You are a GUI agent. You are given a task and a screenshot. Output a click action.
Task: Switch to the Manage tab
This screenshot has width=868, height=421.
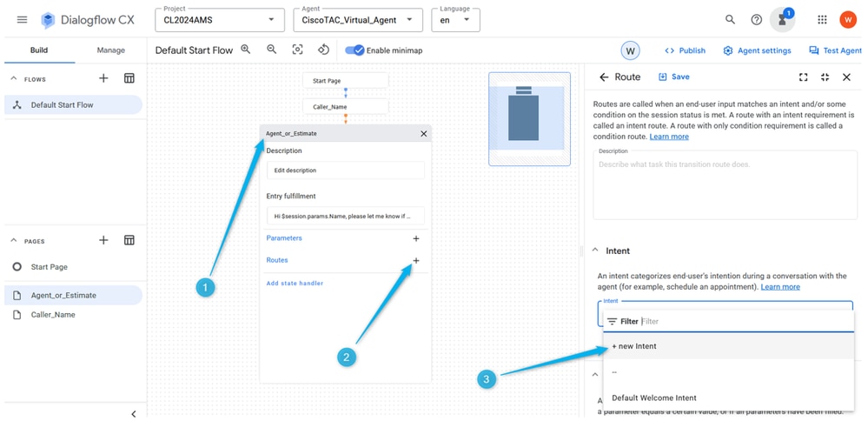pos(110,50)
